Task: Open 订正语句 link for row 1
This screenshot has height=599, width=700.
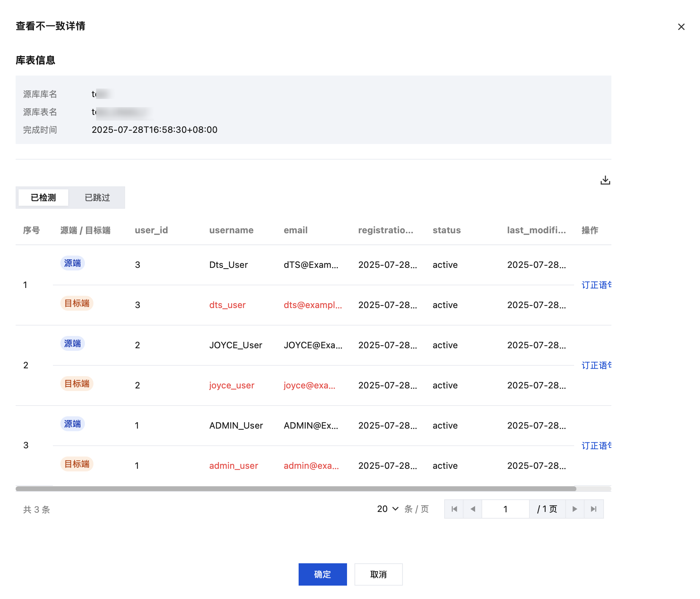Action: [x=596, y=285]
